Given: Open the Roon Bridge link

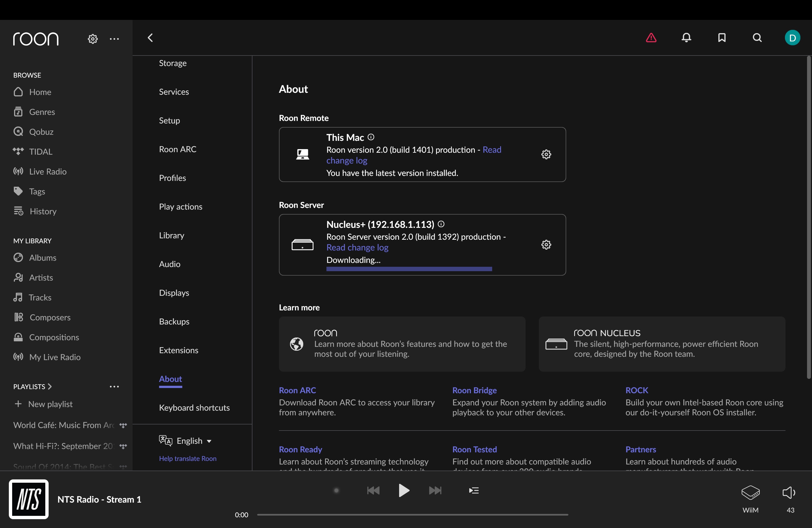Looking at the screenshot, I should pos(474,390).
